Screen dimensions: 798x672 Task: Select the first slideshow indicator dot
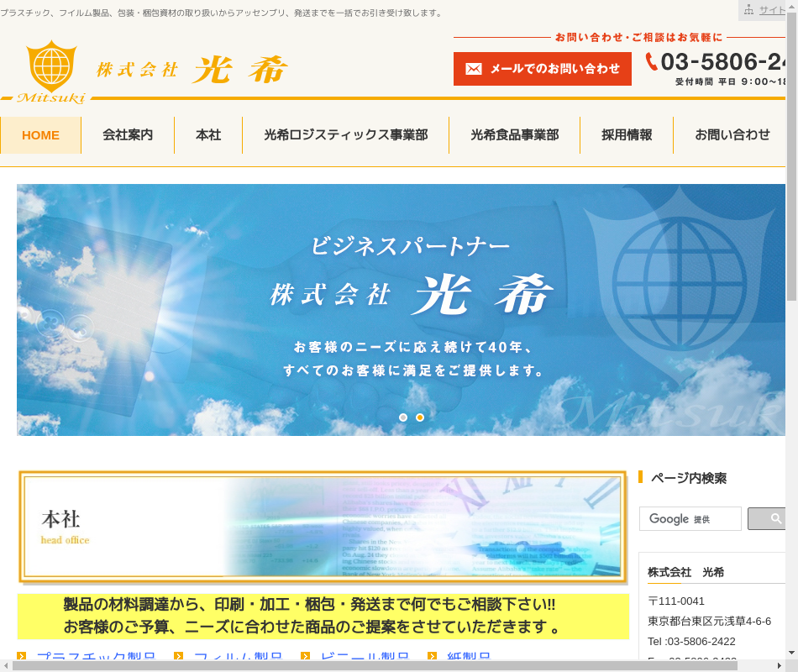pos(403,417)
